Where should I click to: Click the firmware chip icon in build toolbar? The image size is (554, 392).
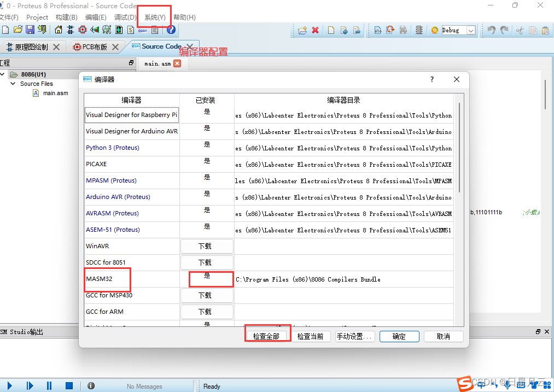[x=419, y=31]
